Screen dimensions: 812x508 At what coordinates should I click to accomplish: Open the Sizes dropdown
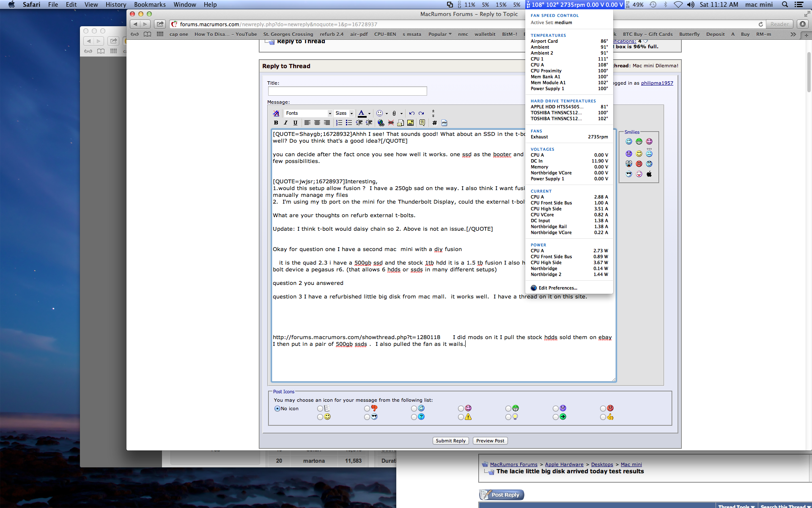(344, 113)
